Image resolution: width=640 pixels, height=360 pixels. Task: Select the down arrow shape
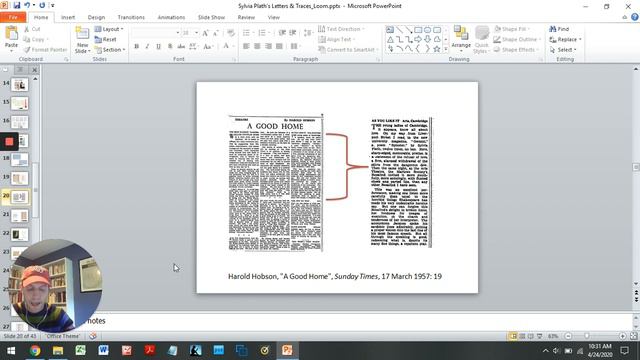click(x=427, y=39)
